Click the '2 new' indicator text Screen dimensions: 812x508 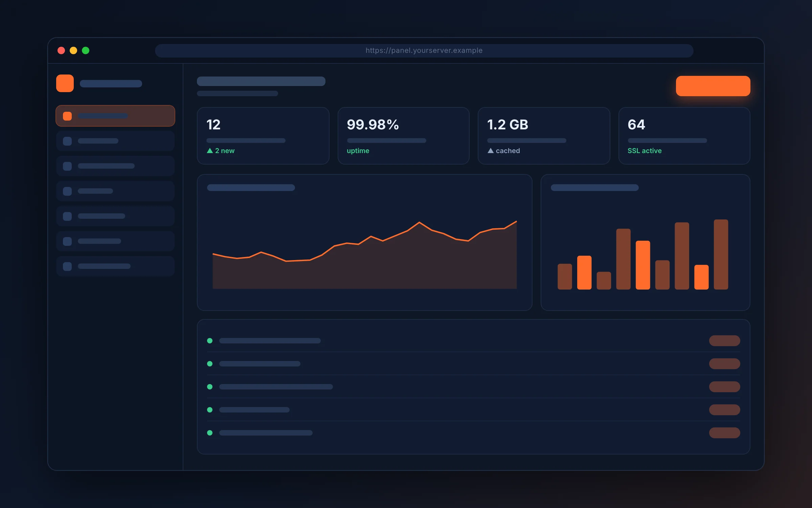pos(225,151)
